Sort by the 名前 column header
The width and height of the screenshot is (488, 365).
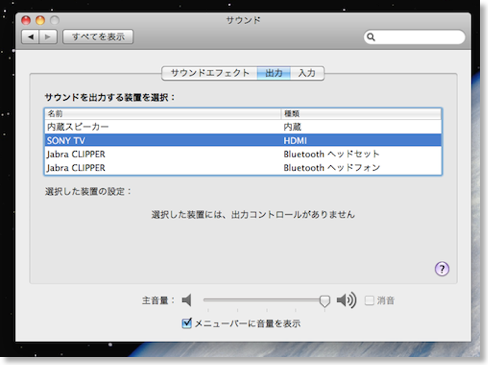(x=163, y=114)
